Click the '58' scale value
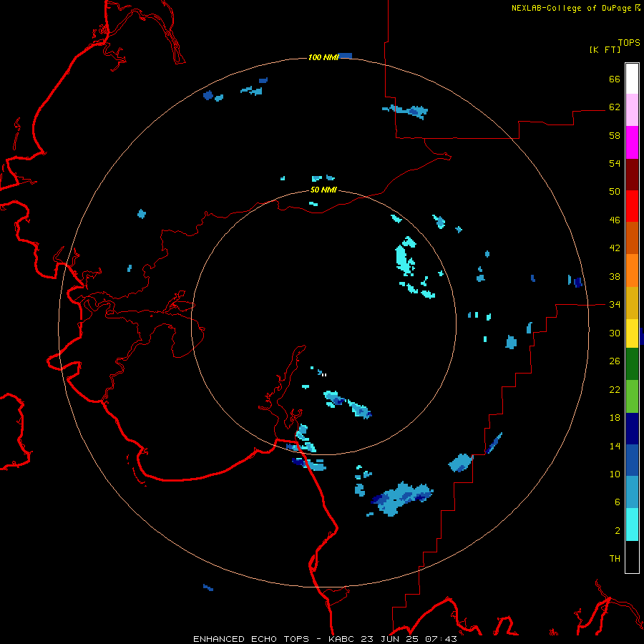Image resolution: width=644 pixels, height=644 pixels. coord(615,135)
